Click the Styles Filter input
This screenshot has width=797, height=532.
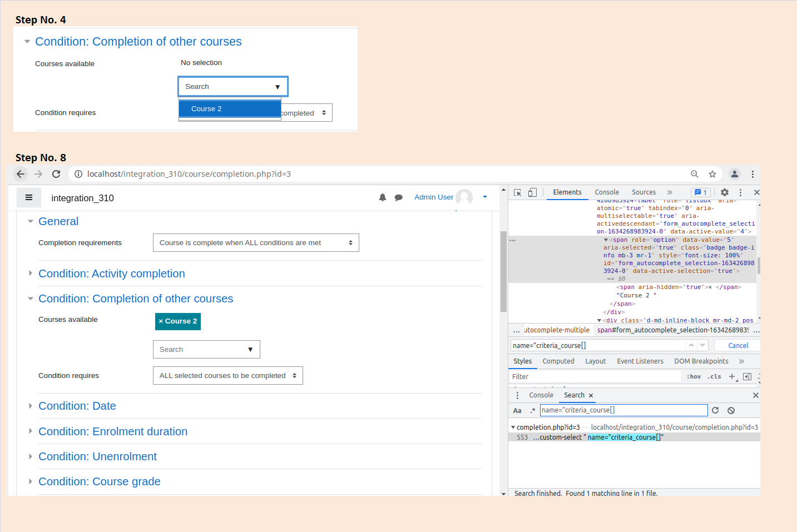[595, 376]
